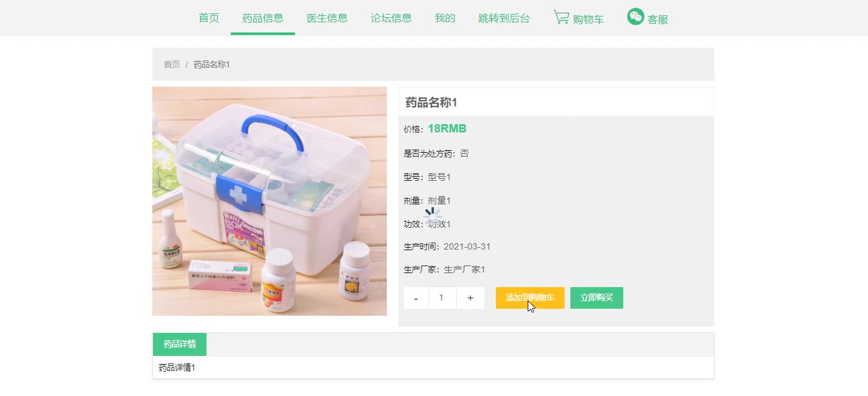Open 客服 customer service chat
Image resolution: width=868 pixels, height=396 pixels.
coord(658,20)
